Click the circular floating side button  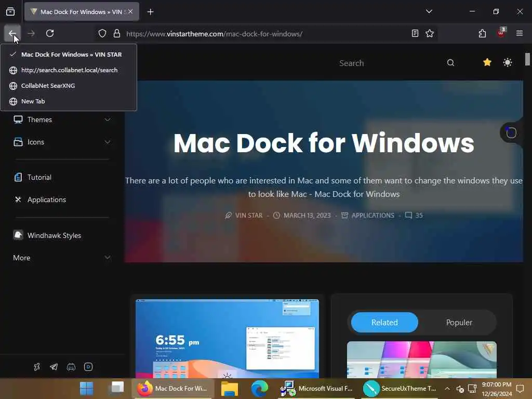click(511, 132)
